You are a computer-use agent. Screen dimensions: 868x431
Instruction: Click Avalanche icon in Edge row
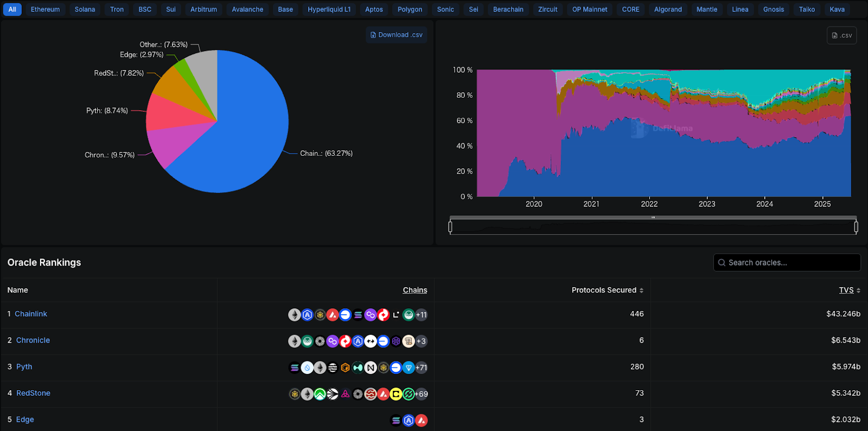(421, 420)
